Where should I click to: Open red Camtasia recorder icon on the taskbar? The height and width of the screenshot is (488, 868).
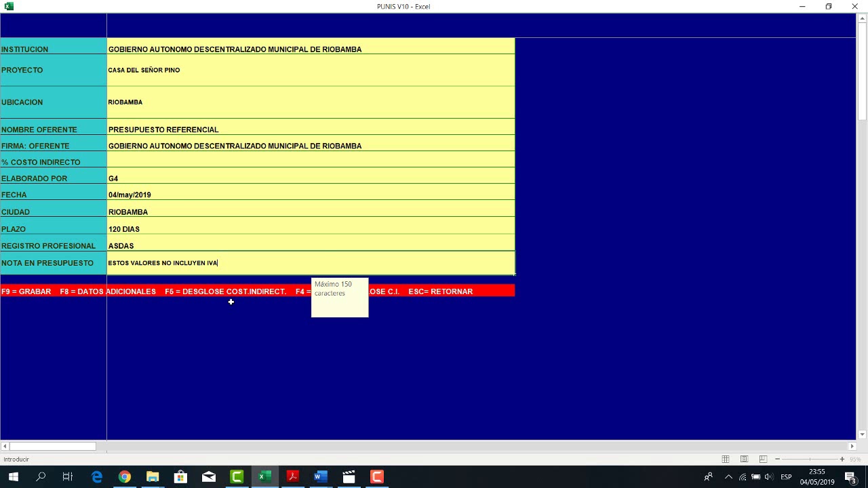pyautogui.click(x=377, y=476)
